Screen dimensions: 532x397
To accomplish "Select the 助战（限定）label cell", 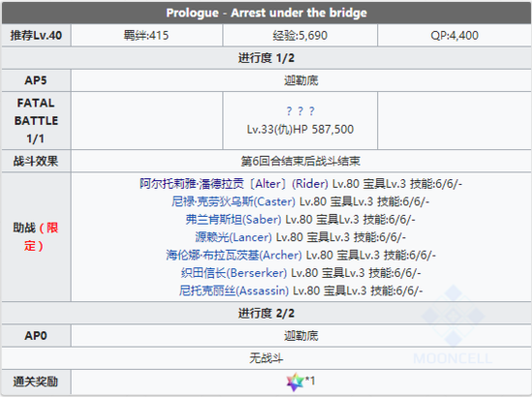I will pos(37,236).
